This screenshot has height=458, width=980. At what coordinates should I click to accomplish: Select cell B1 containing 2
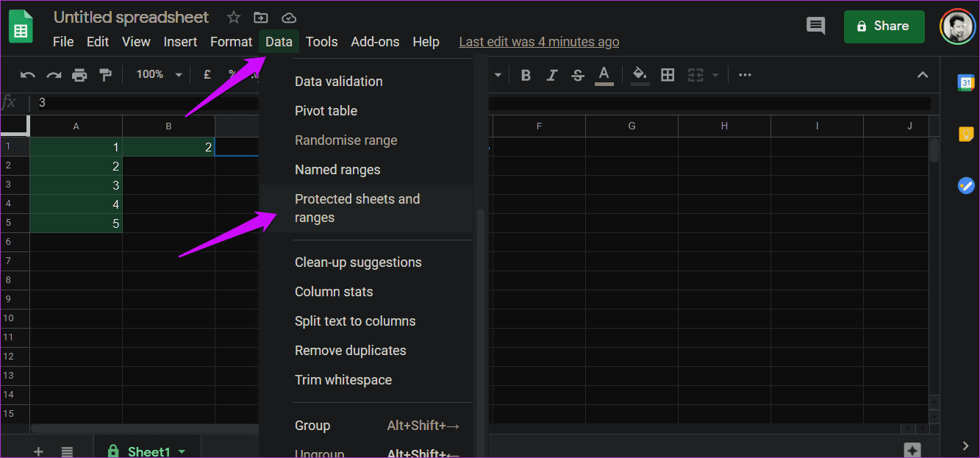point(168,147)
